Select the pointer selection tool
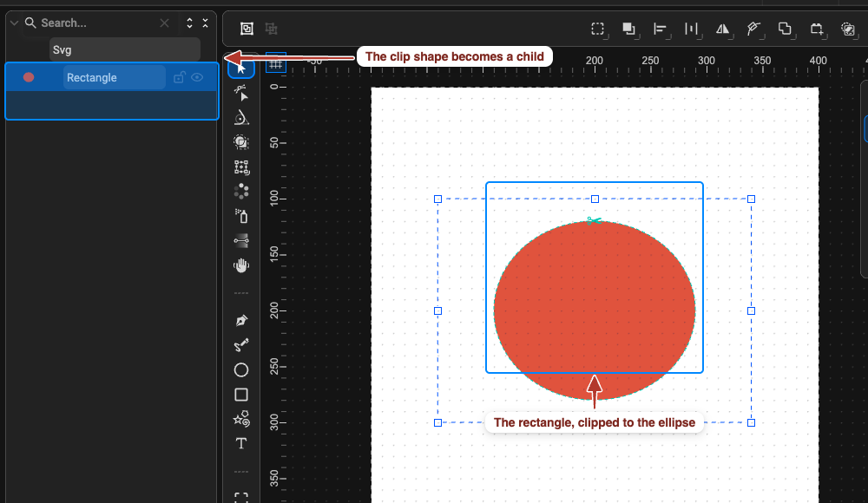Screen dimensions: 868x503 tap(240, 68)
